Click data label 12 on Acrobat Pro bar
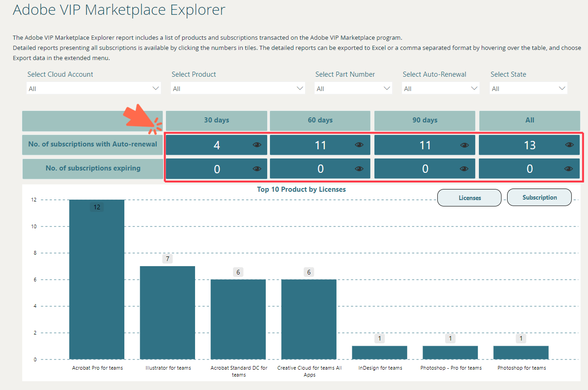The height and width of the screenshot is (390, 588). [x=97, y=207]
